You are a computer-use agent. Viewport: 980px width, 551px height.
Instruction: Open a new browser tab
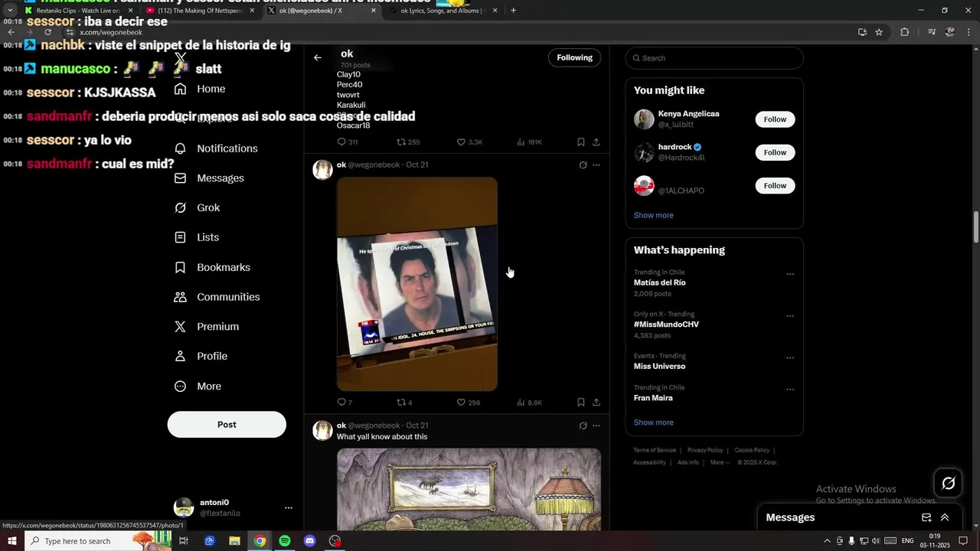point(513,11)
